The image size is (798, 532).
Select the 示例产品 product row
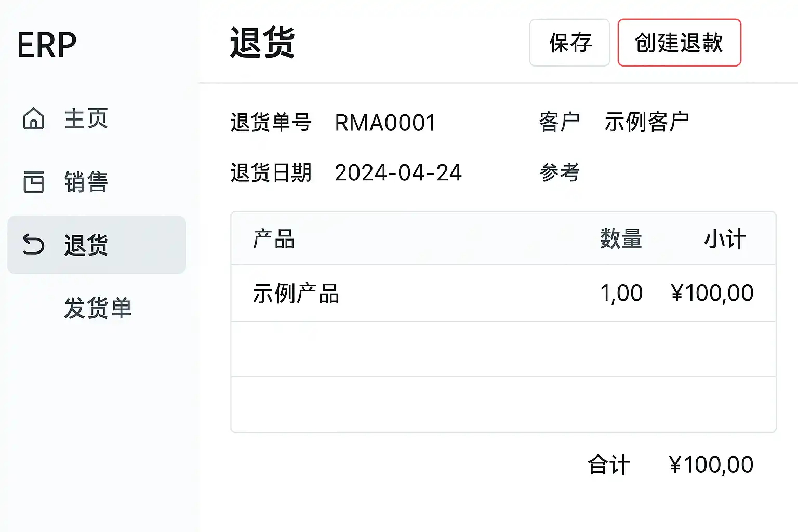click(296, 294)
